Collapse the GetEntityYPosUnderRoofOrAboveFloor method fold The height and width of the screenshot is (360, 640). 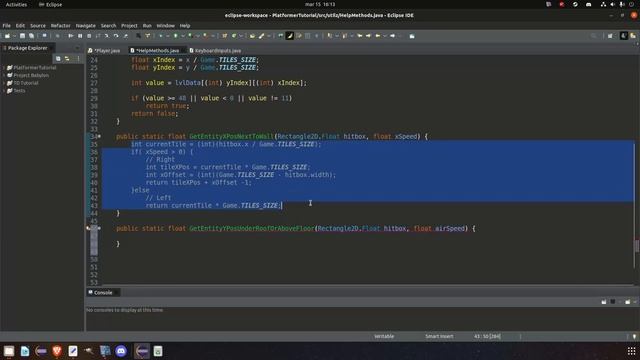(99, 228)
